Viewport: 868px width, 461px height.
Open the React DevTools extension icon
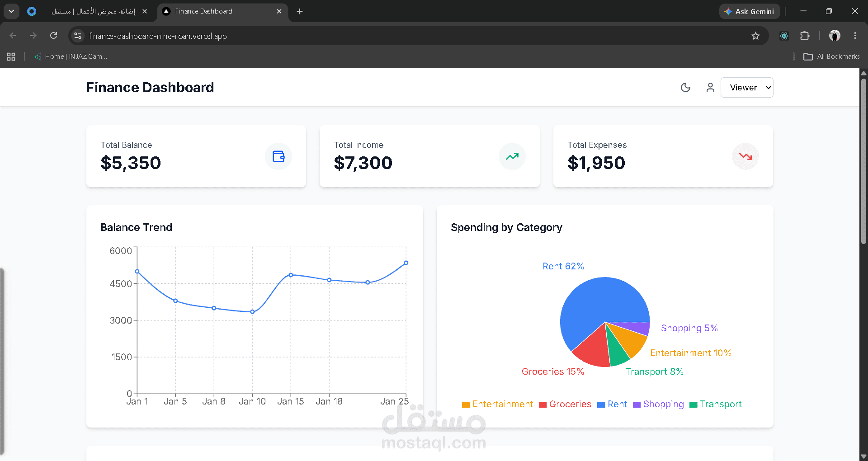point(784,36)
